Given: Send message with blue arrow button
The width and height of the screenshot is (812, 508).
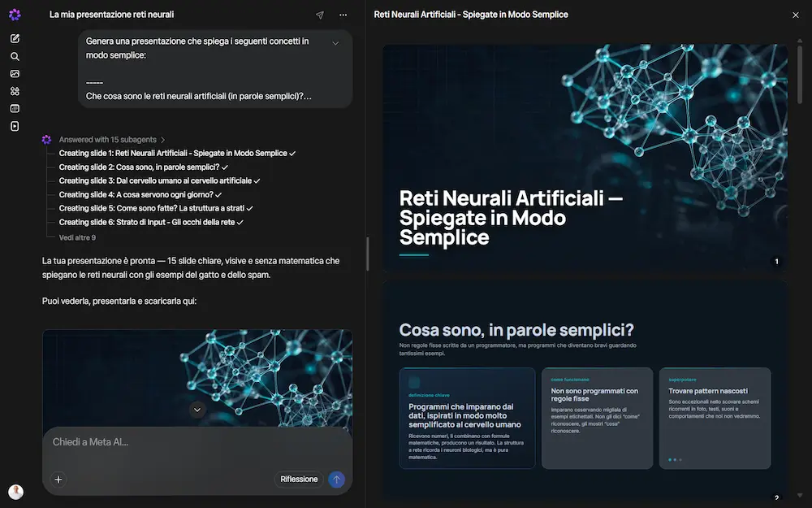Looking at the screenshot, I should (x=337, y=480).
